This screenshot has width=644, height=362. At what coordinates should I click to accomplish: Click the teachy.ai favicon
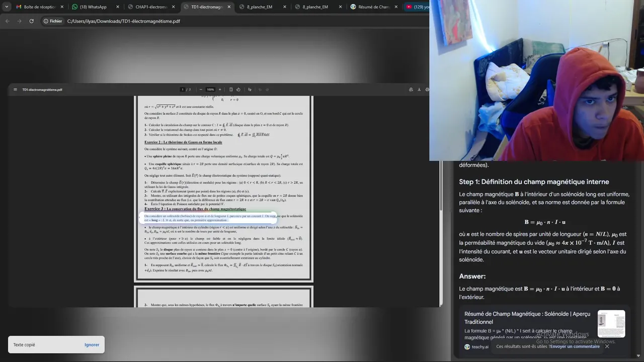(467, 347)
